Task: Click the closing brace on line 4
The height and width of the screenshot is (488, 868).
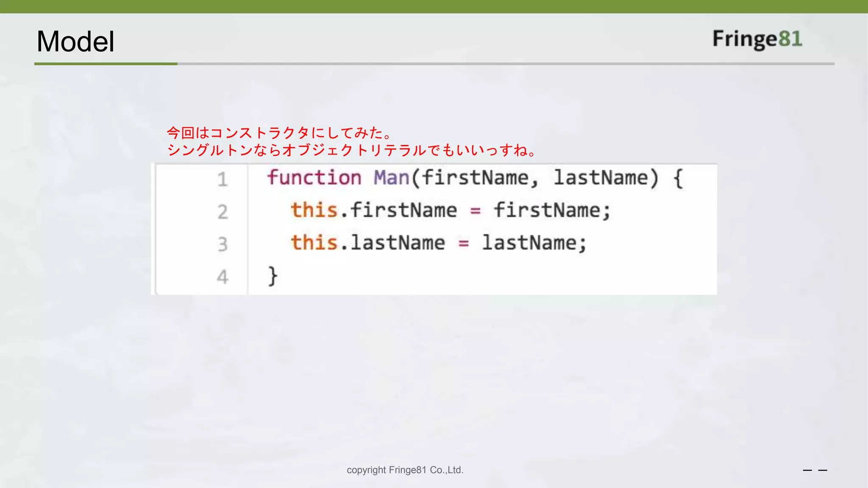Action: tap(273, 276)
